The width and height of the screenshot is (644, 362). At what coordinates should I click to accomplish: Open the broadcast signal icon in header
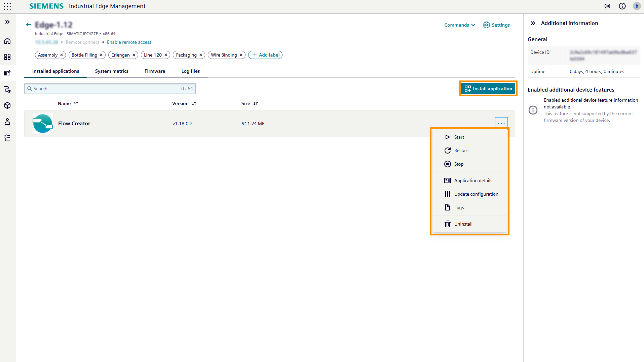[607, 6]
